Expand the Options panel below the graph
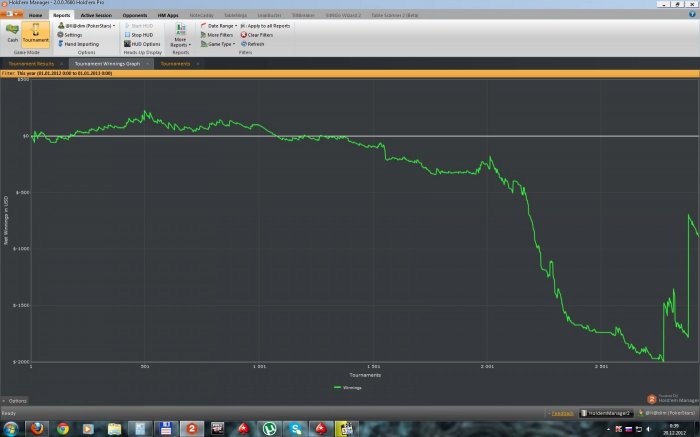The height and width of the screenshot is (437, 700). pos(14,401)
